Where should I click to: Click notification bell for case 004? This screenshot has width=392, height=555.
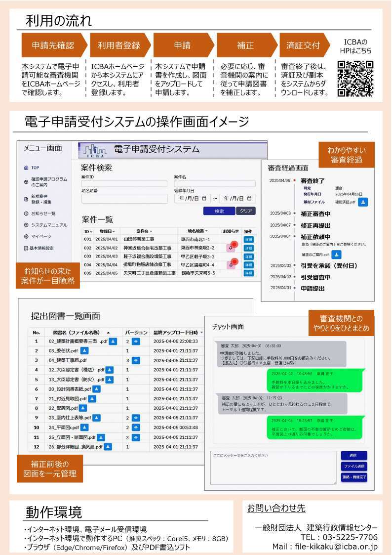[231, 265]
